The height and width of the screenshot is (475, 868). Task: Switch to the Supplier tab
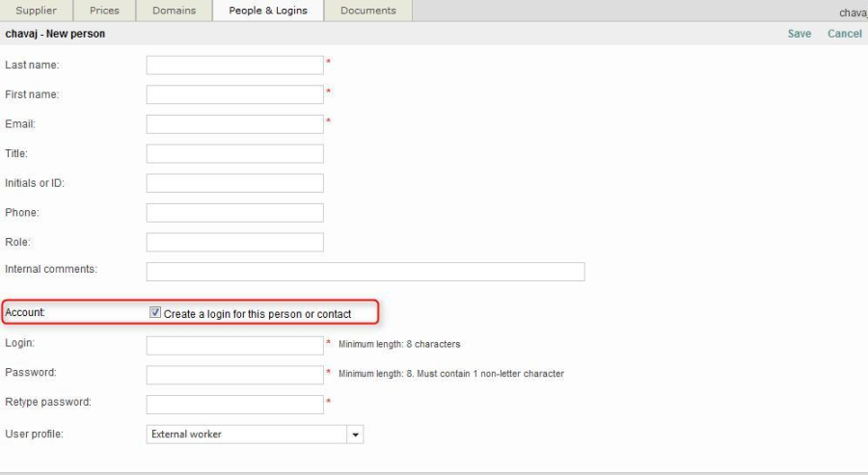(36, 11)
